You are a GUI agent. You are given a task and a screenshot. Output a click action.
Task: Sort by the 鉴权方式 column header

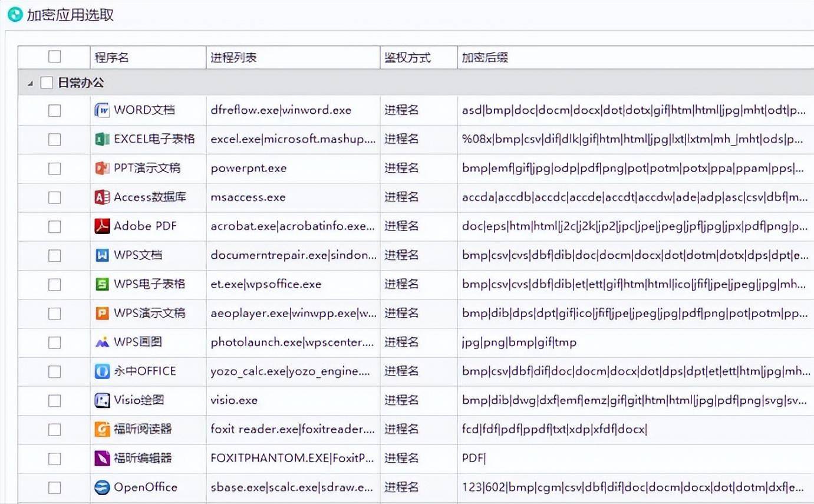[418, 57]
